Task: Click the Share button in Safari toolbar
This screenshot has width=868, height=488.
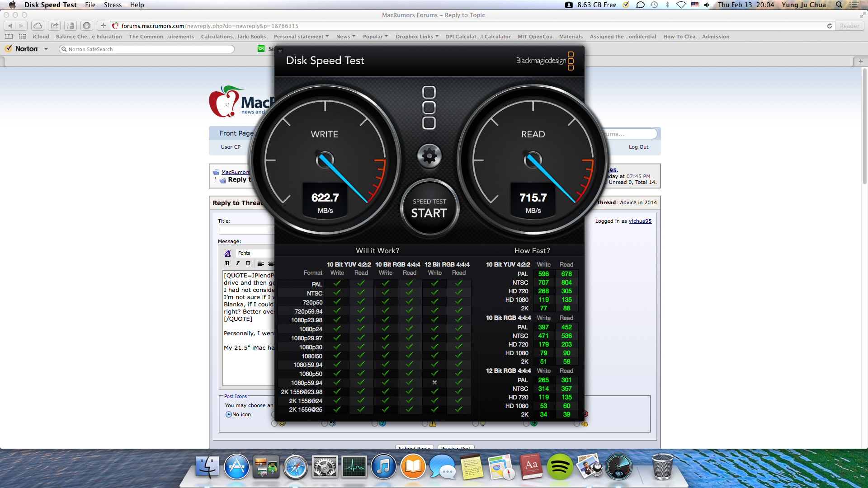Action: point(54,26)
